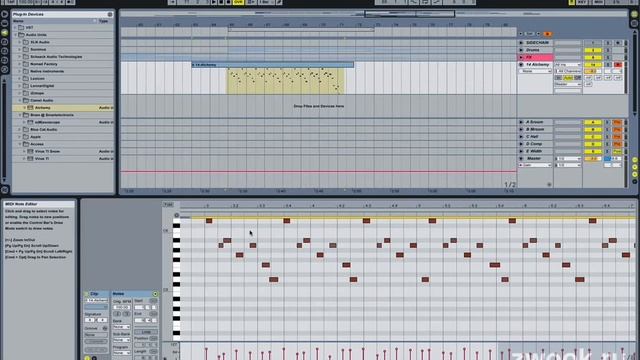Click the round Notes box icon
640x360 pixels.
pyautogui.click(x=155, y=294)
